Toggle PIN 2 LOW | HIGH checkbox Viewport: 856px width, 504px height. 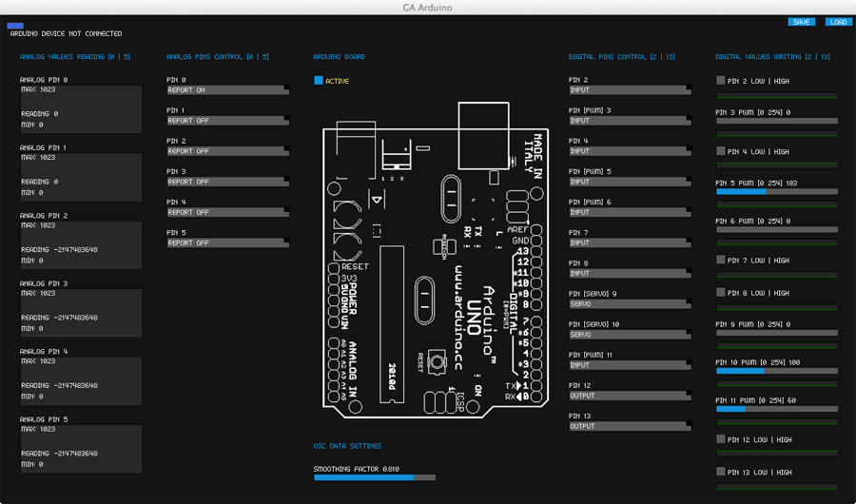coord(721,80)
